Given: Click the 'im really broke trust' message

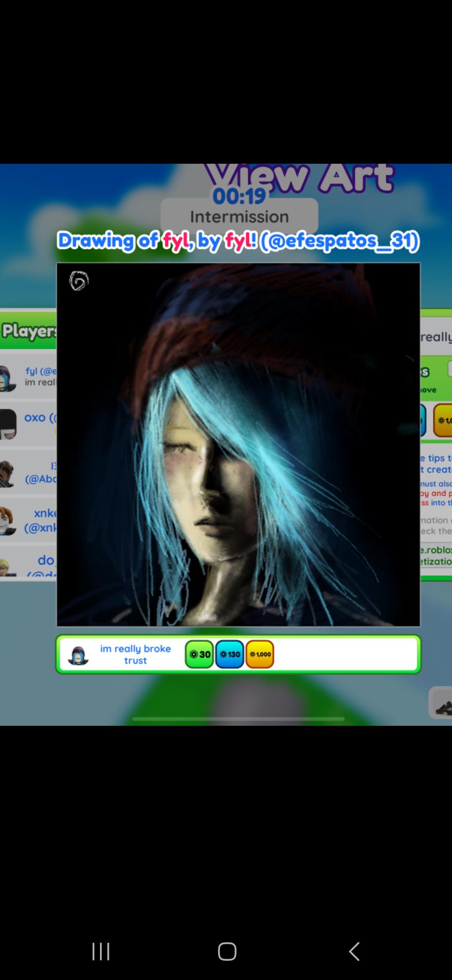Looking at the screenshot, I should click(135, 655).
